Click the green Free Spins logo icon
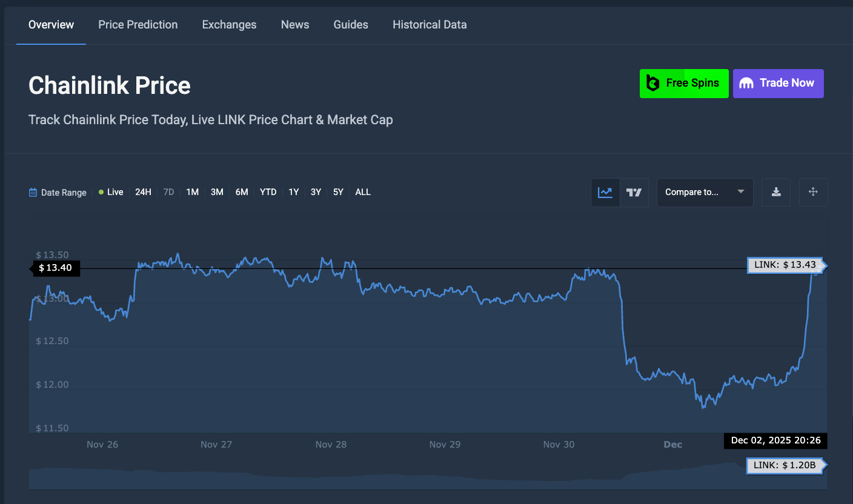 coord(653,84)
